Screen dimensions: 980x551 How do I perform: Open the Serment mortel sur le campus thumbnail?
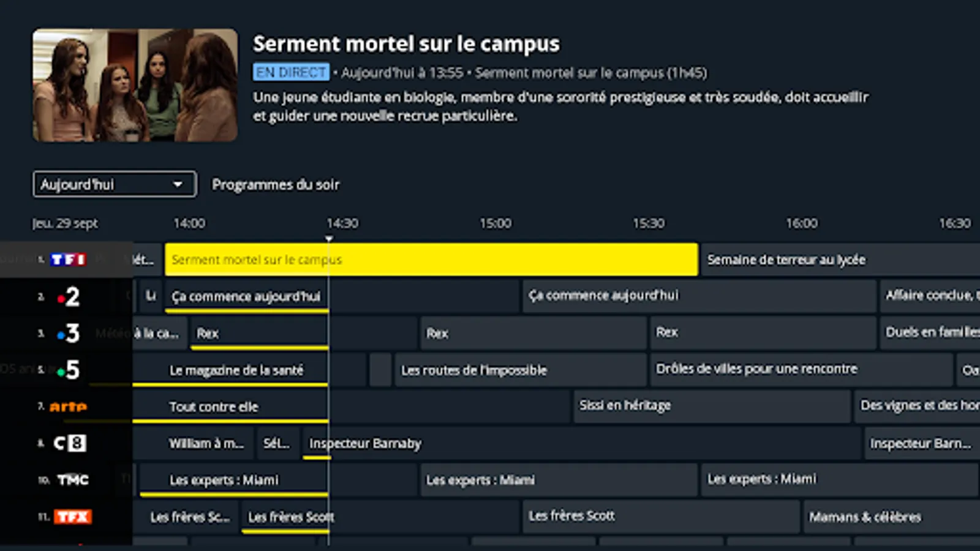(x=135, y=85)
